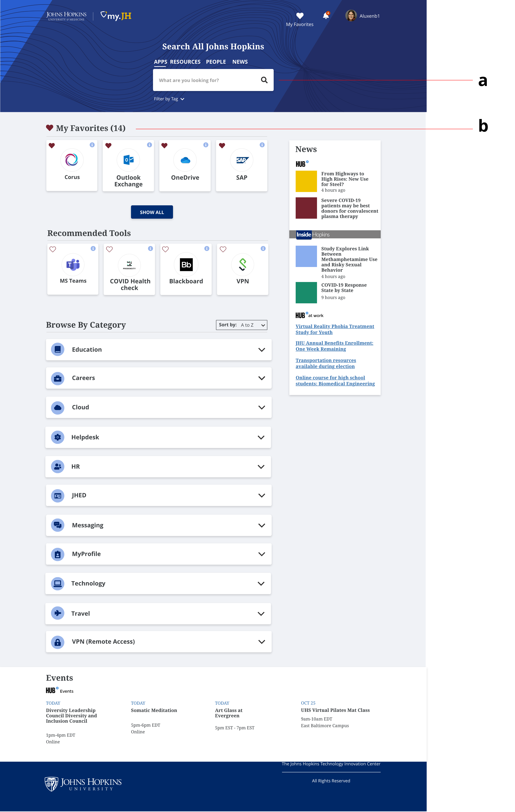
Task: Open the Somatic Meditation event
Action: point(154,710)
